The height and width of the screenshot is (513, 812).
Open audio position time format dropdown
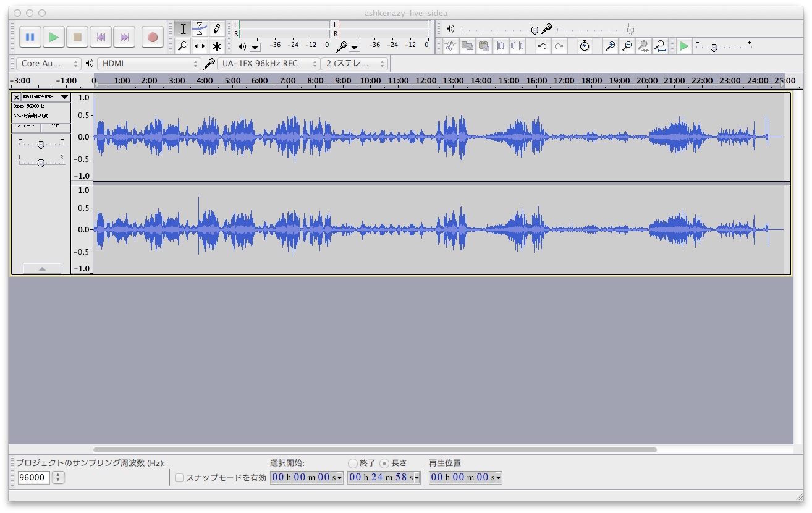[498, 478]
